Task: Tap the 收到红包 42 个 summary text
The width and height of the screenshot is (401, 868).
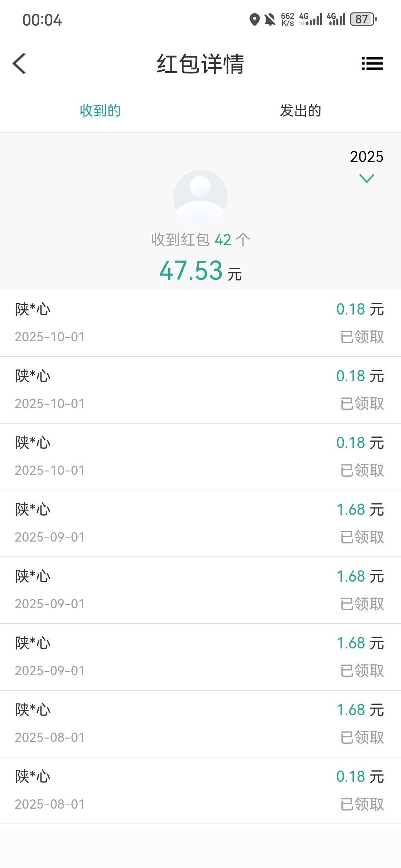Action: (x=200, y=240)
